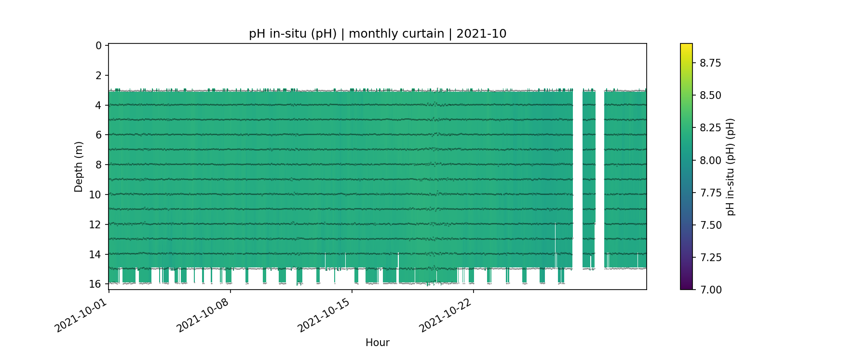Click the dark purple bottom of the colorbar

tap(686, 286)
